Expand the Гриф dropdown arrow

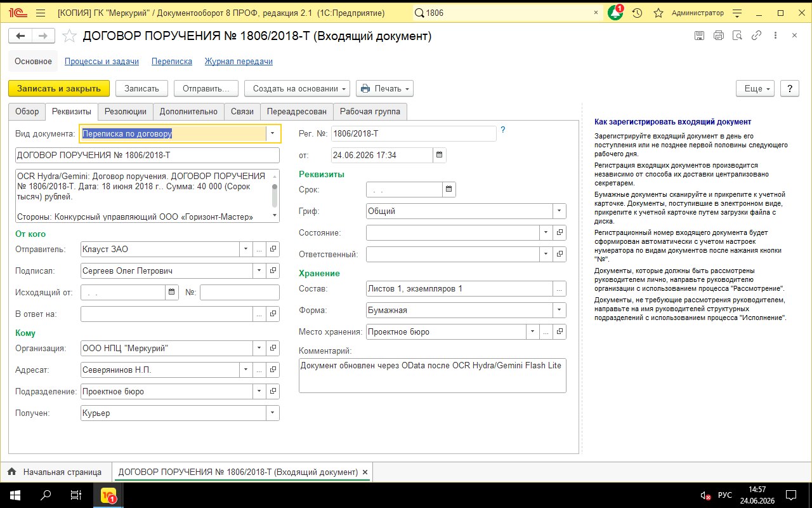tap(560, 211)
